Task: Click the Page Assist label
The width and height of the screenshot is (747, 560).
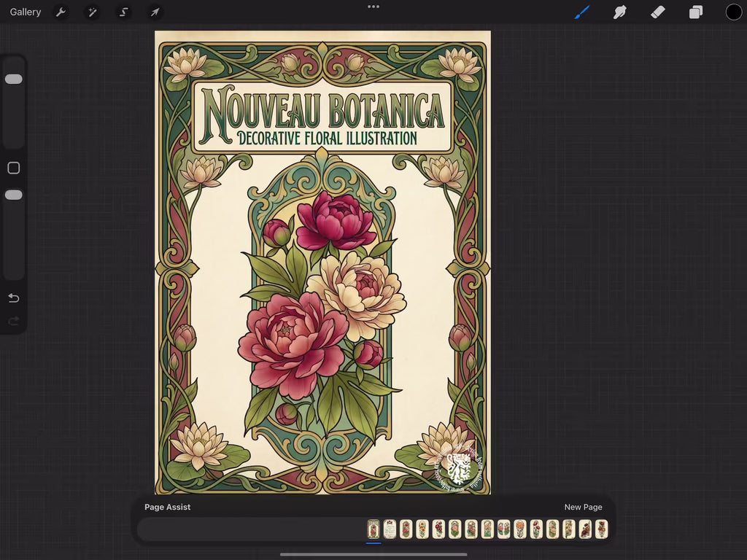Action: [167, 507]
